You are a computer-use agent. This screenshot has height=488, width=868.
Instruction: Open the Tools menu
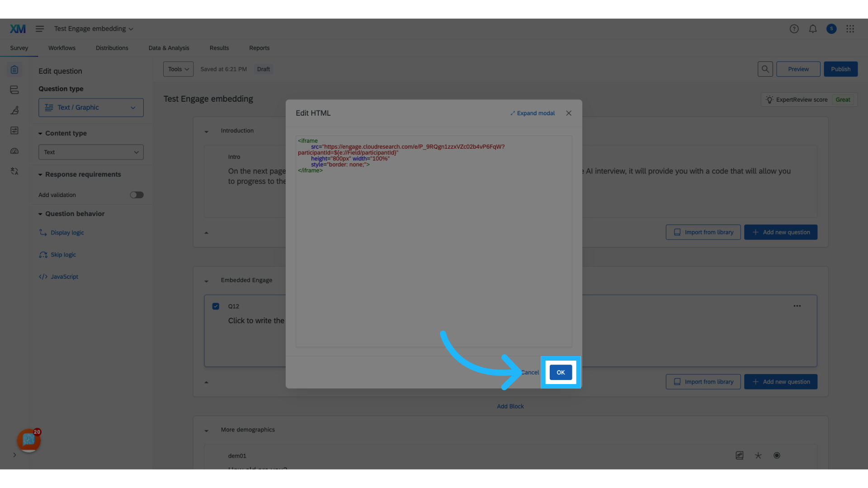click(x=178, y=69)
